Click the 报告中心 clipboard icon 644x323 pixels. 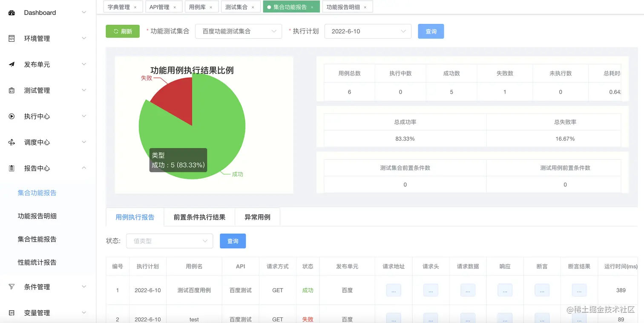pyautogui.click(x=12, y=169)
